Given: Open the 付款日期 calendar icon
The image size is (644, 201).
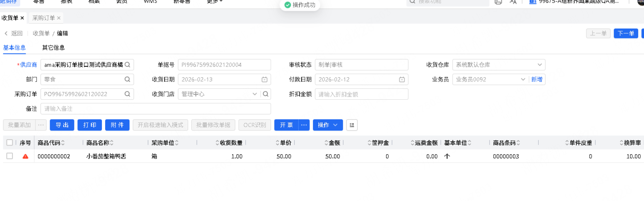Looking at the screenshot, I should tap(402, 79).
